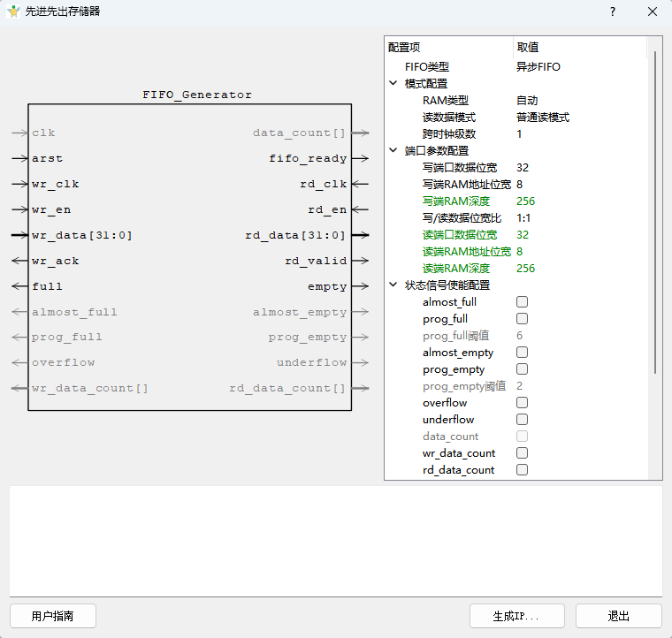Image resolution: width=672 pixels, height=638 pixels.
Task: Toggle the prog_full checkbox
Action: click(x=522, y=319)
